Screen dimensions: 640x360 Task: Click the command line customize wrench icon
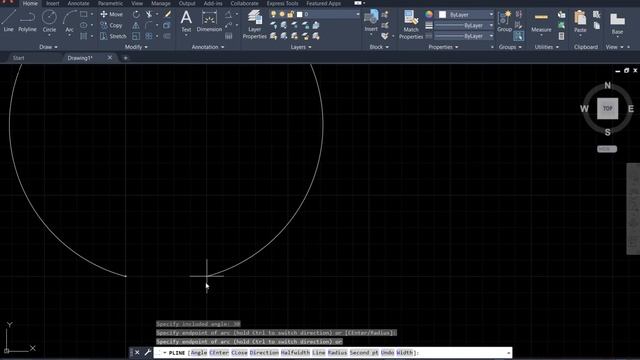pyautogui.click(x=148, y=352)
